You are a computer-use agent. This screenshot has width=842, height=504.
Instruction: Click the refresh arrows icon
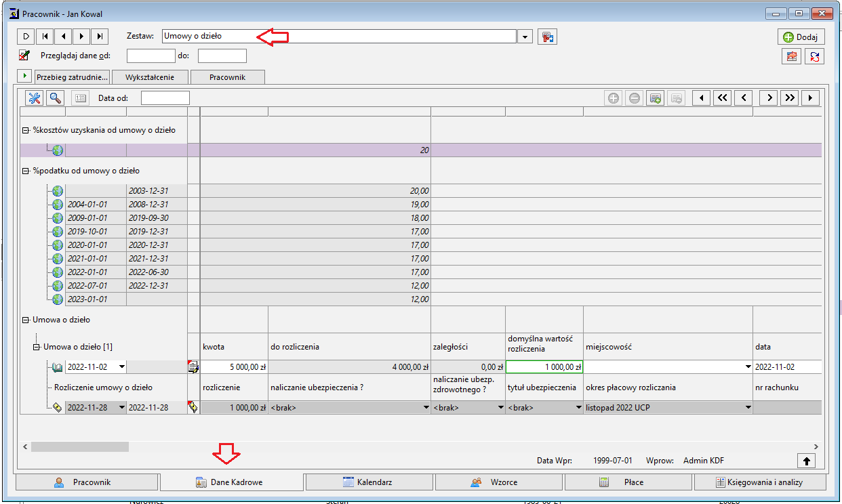click(x=814, y=57)
